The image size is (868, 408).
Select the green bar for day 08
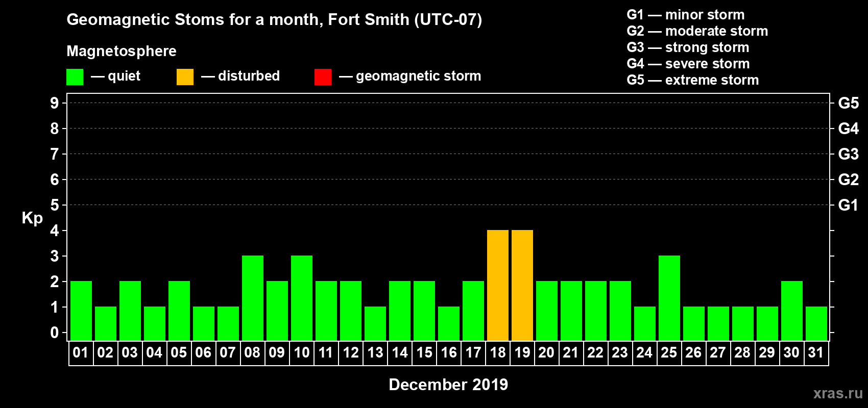point(253,298)
